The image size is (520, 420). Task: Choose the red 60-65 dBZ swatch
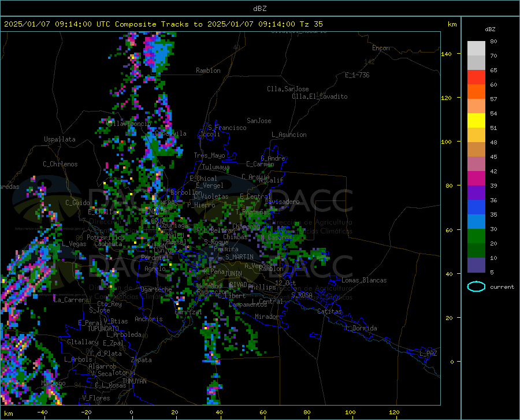(x=476, y=77)
